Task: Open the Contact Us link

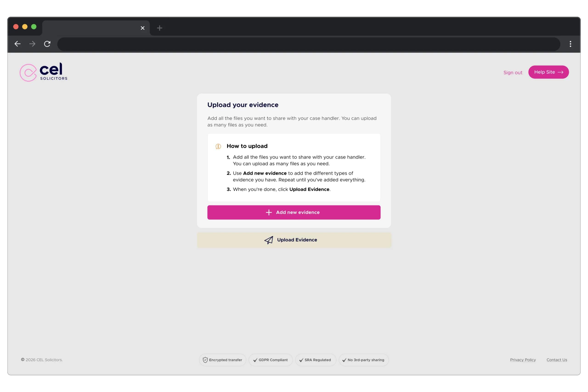Action: [x=557, y=360]
